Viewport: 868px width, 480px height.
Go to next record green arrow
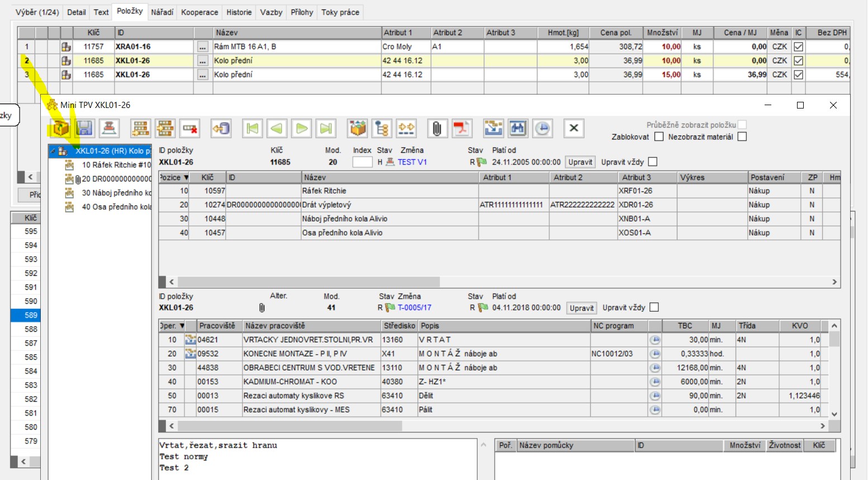click(301, 129)
